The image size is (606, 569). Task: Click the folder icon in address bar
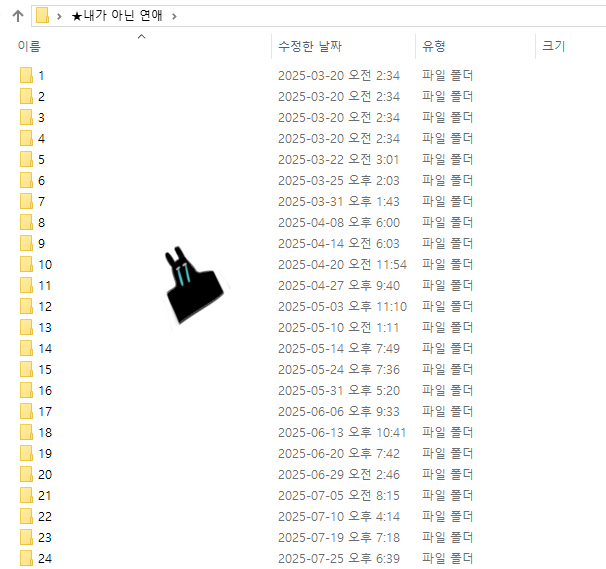tap(42, 15)
